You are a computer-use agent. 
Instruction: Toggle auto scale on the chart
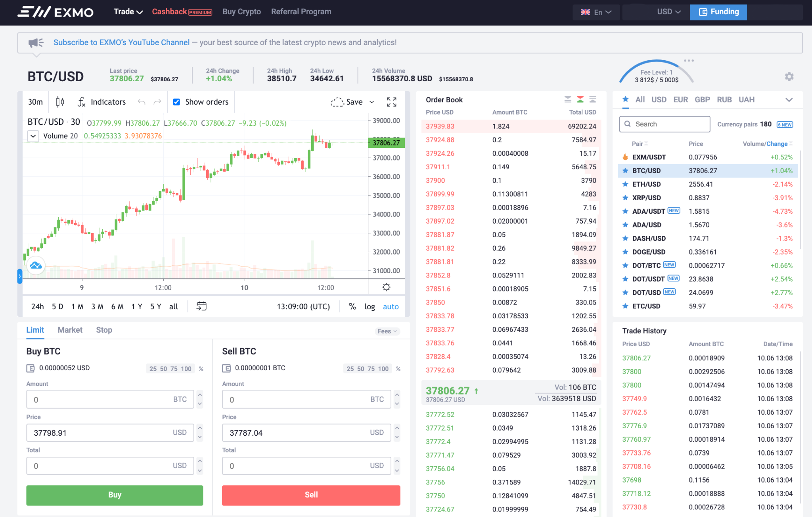391,306
